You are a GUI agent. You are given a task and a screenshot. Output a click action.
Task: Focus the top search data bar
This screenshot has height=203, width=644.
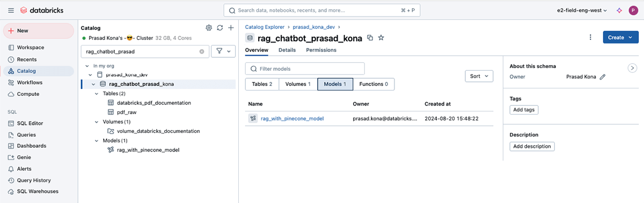point(323,10)
